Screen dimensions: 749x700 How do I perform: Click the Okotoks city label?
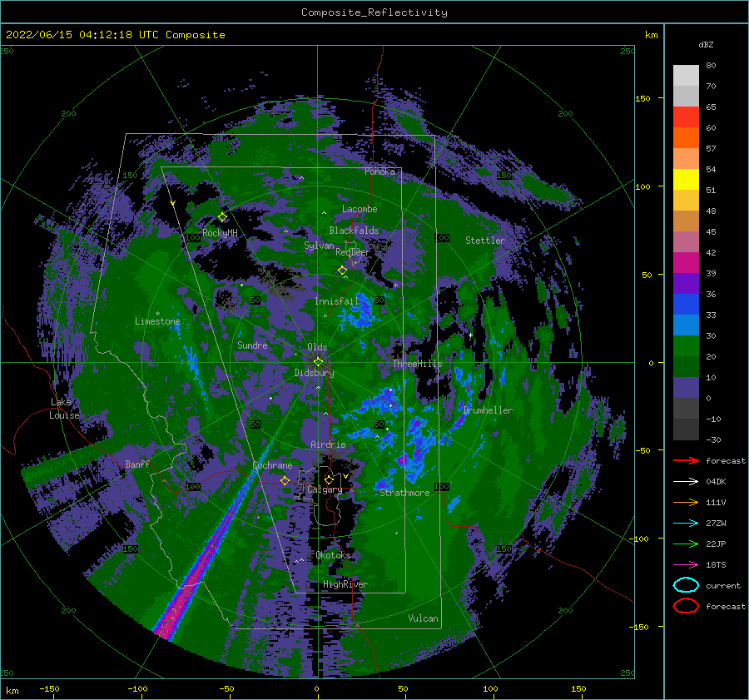pyautogui.click(x=333, y=555)
